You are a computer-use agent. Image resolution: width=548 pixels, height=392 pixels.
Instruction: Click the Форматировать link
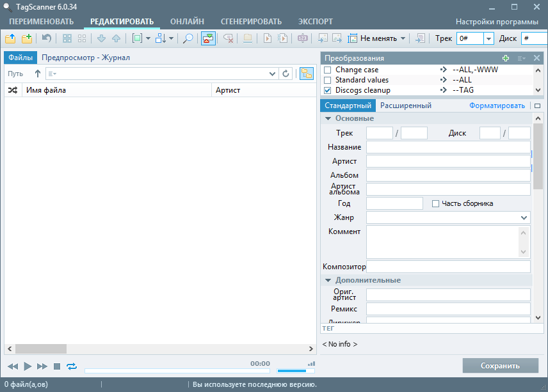(497, 106)
